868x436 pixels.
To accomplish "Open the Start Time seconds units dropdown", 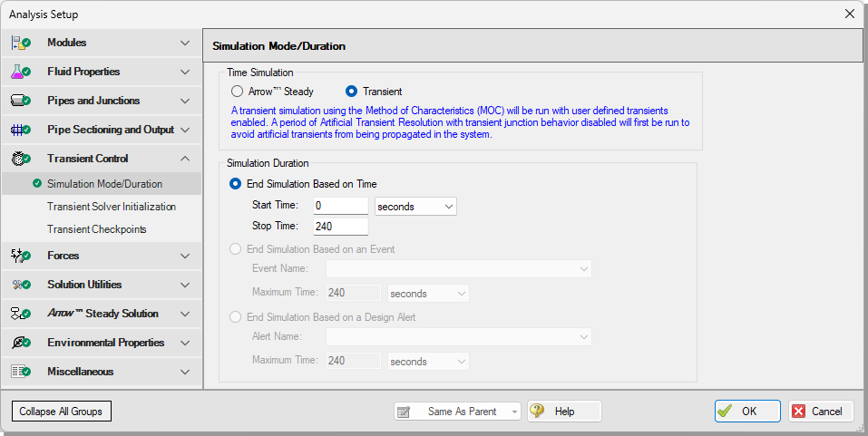I will click(x=415, y=207).
